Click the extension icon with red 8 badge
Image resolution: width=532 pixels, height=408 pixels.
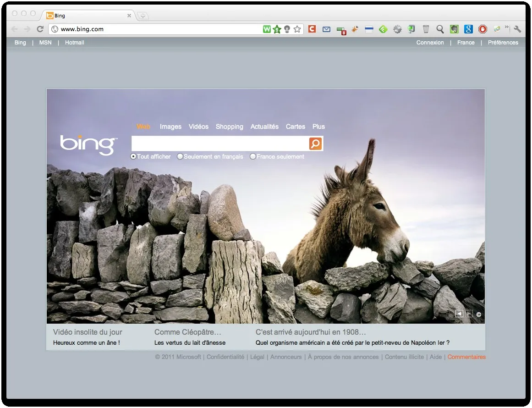pos(341,30)
